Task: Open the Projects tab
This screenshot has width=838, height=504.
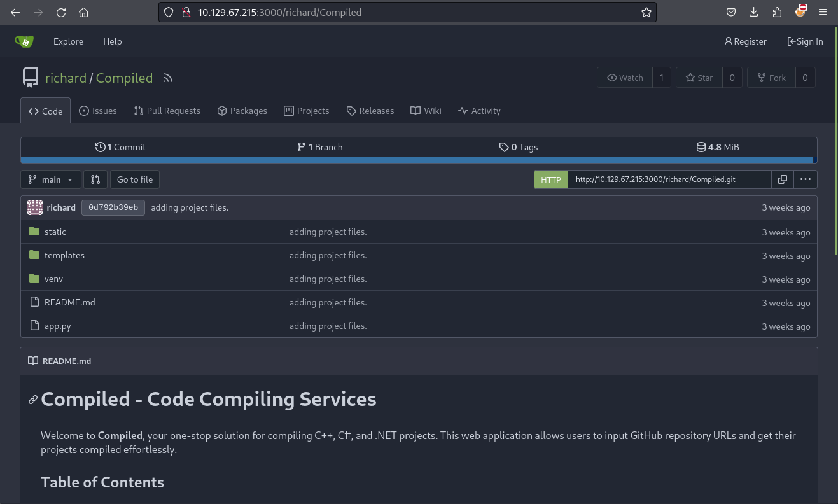Action: (x=307, y=111)
